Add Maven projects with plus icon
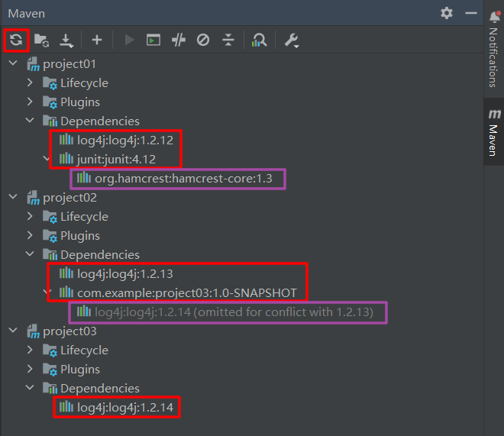Image resolution: width=504 pixels, height=436 pixels. [x=97, y=40]
